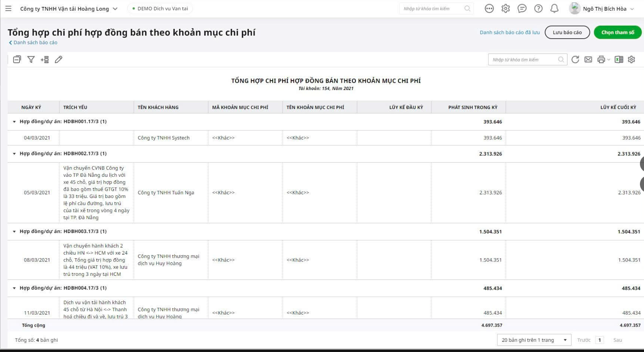The width and height of the screenshot is (644, 352).
Task: Open the hamburger navigation menu
Action: [x=8, y=9]
